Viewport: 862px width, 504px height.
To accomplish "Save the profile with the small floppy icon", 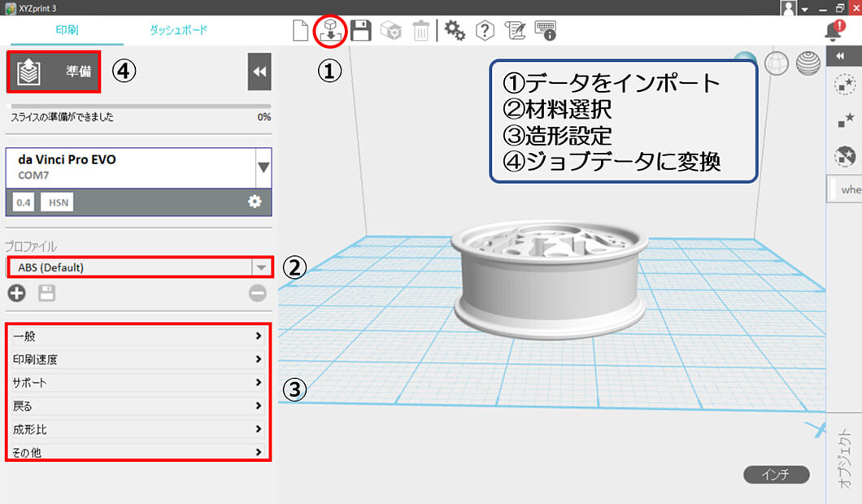I will [46, 293].
